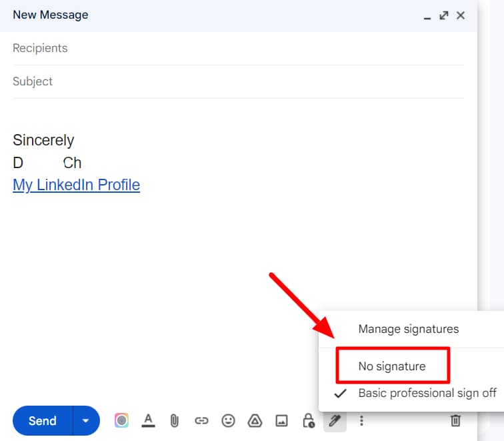Click into the Recipients field
The height and width of the screenshot is (441, 504).
pyautogui.click(x=238, y=48)
